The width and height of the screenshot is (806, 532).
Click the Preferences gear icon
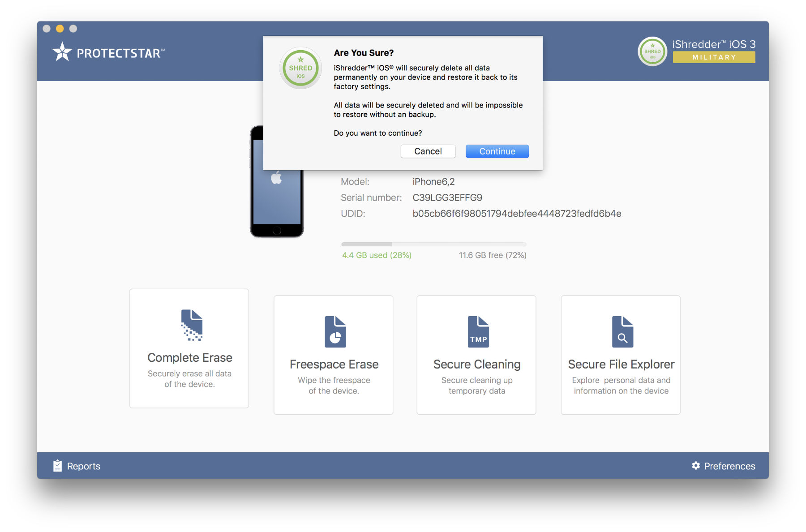696,466
